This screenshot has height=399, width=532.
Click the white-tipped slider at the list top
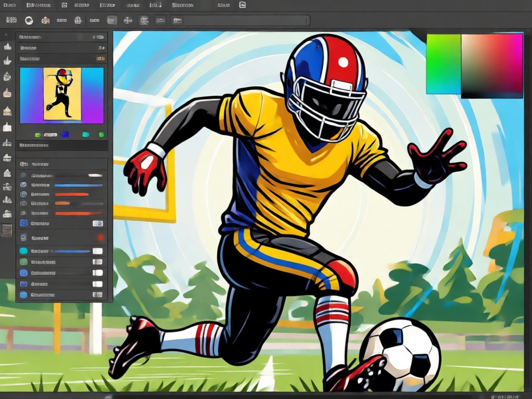point(95,176)
